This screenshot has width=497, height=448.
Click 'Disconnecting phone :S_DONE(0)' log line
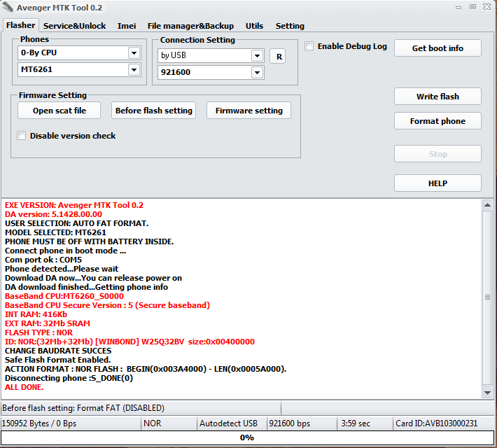tap(69, 378)
